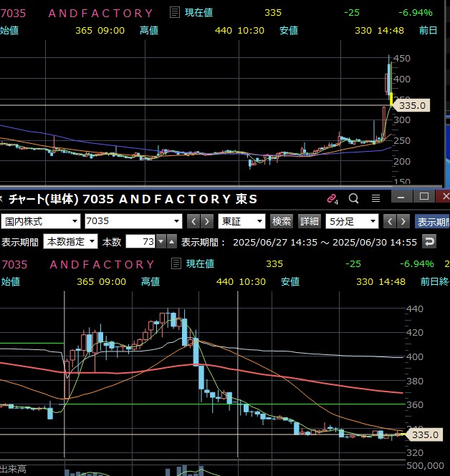Click the 出来高 volume label
Viewport: 450px width, 476px height.
tap(13, 470)
